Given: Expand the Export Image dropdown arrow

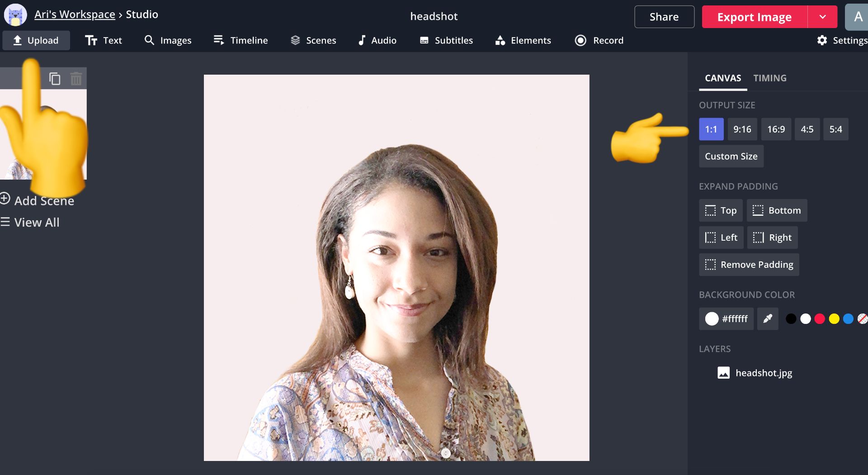Looking at the screenshot, I should tap(822, 17).
